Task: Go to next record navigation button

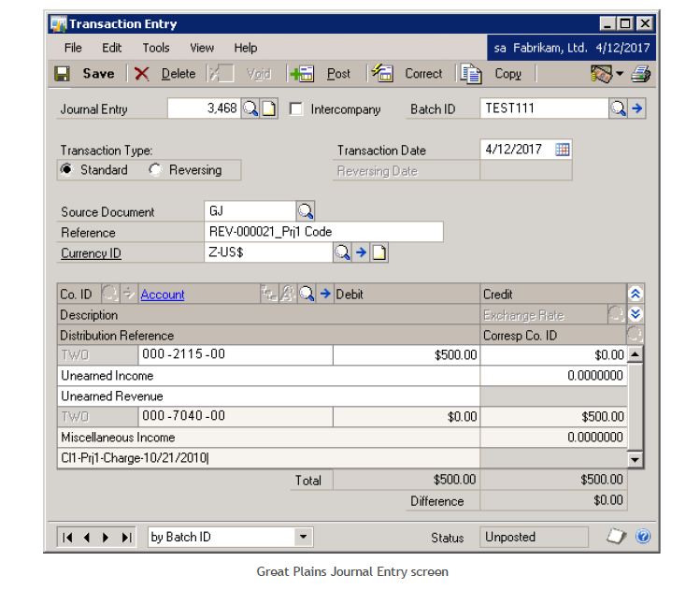Action: (106, 538)
